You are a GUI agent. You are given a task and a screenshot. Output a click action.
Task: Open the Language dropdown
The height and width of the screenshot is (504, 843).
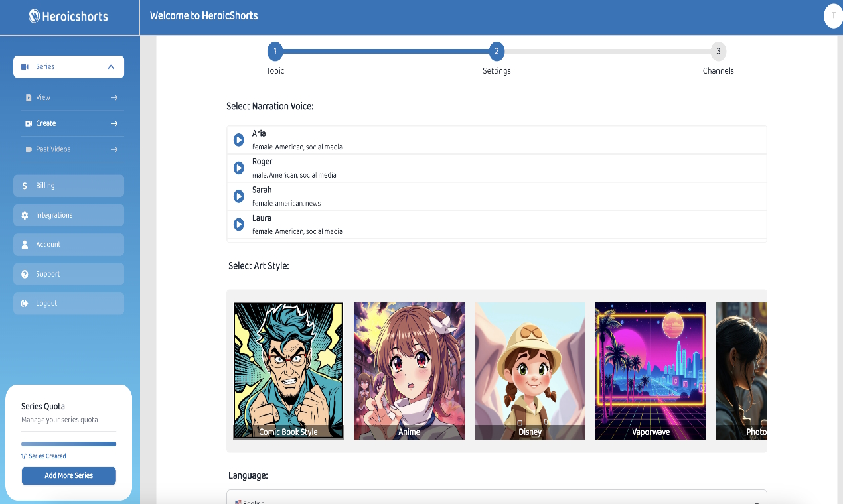tap(497, 497)
